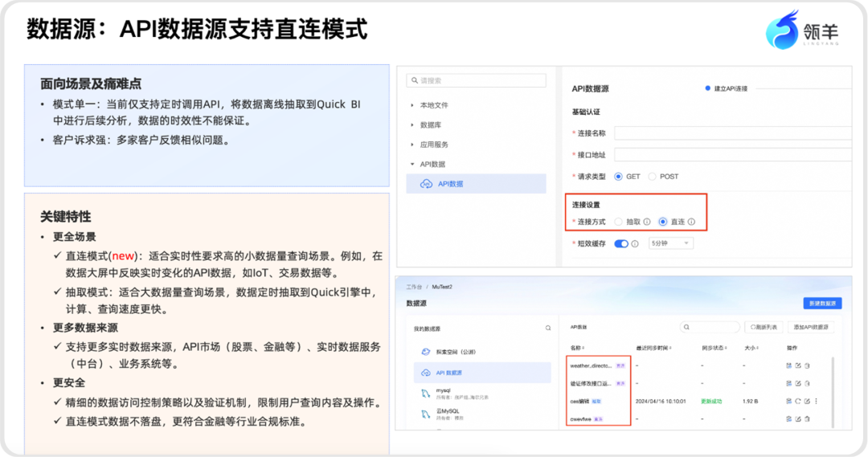Click the 刷新列表 button
Viewport: 868px width, 457px height.
[x=764, y=327]
